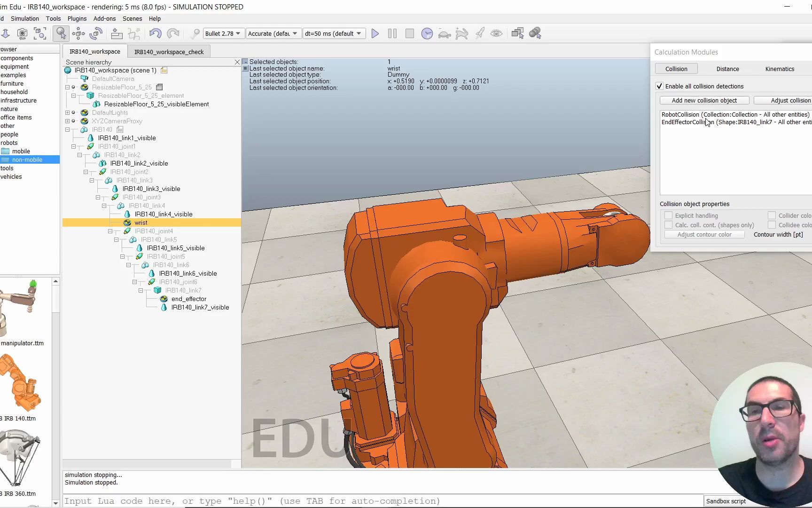Activate the object rotate tool
Screen dimensions: 812x508
[x=96, y=33]
